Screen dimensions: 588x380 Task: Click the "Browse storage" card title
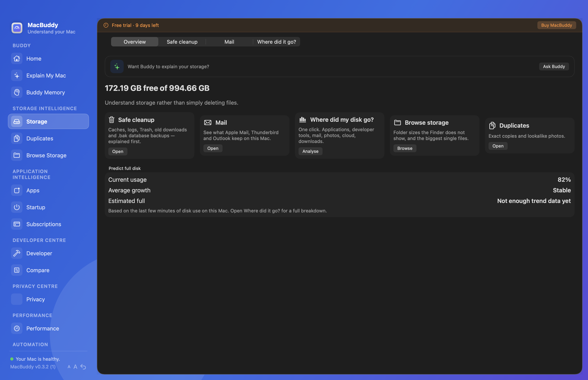(427, 123)
